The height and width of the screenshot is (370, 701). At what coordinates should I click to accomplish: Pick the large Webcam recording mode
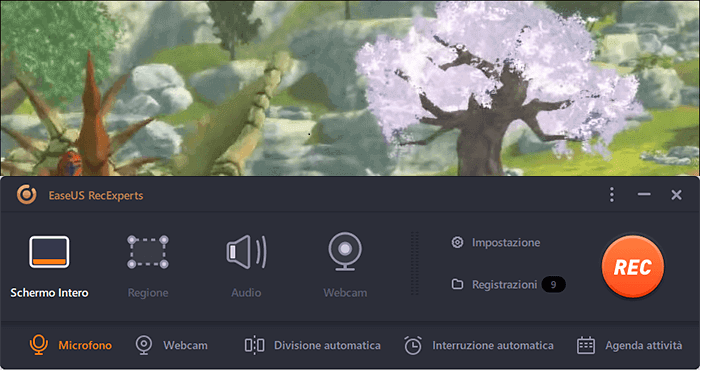click(345, 251)
